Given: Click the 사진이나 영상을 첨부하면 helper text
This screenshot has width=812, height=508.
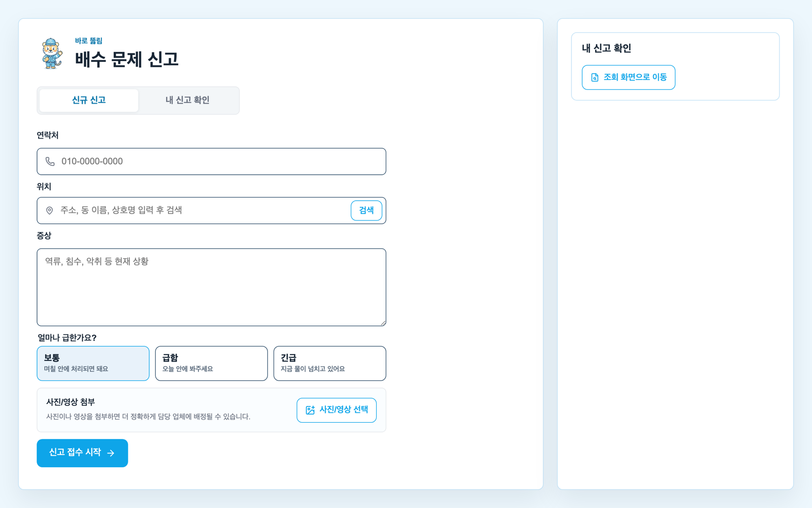Looking at the screenshot, I should click(x=148, y=417).
